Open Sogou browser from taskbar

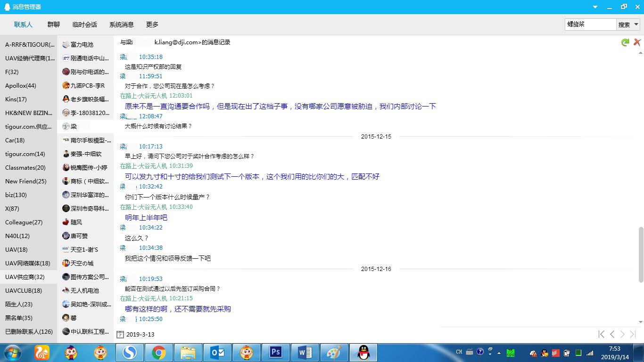coord(130,353)
